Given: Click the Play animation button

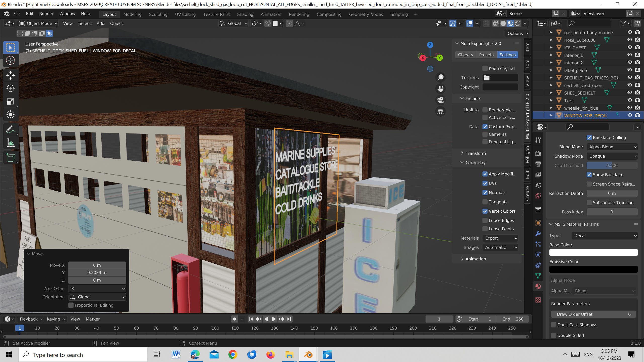Looking at the screenshot, I should pyautogui.click(x=274, y=319).
